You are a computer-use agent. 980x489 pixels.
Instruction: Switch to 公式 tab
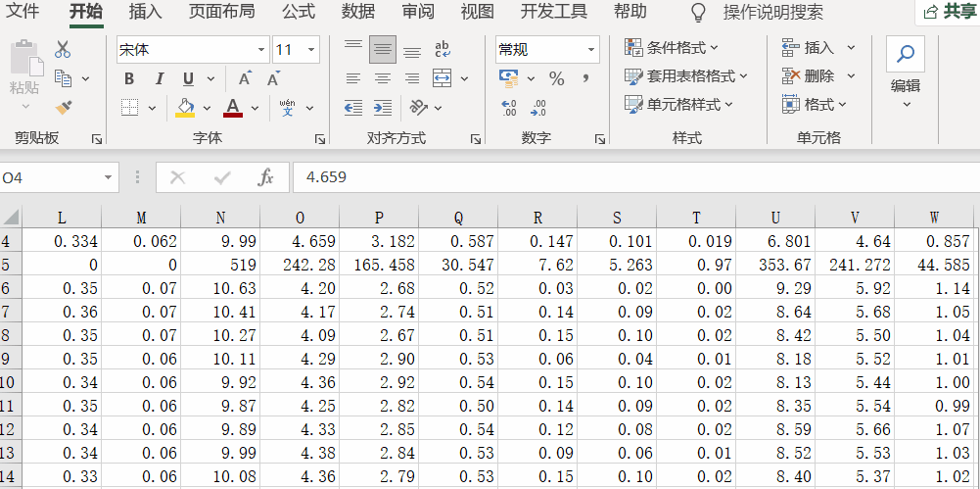tap(299, 12)
